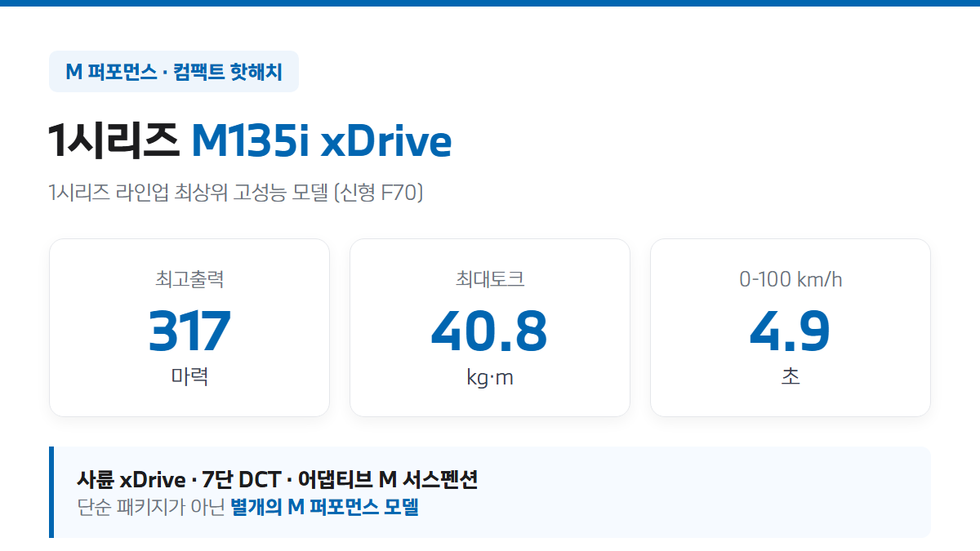Click the 'kg·m' unit text
This screenshot has width=980, height=551.
click(x=490, y=378)
